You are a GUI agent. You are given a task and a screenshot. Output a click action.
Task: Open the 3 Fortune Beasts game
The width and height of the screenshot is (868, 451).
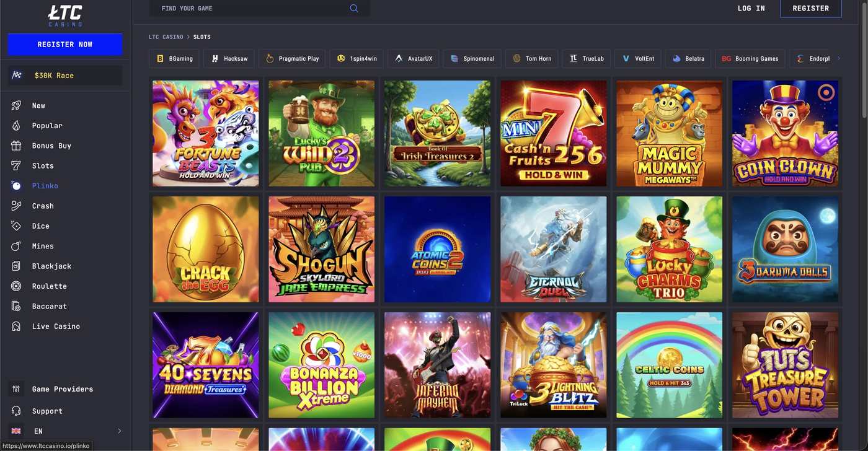(x=206, y=133)
